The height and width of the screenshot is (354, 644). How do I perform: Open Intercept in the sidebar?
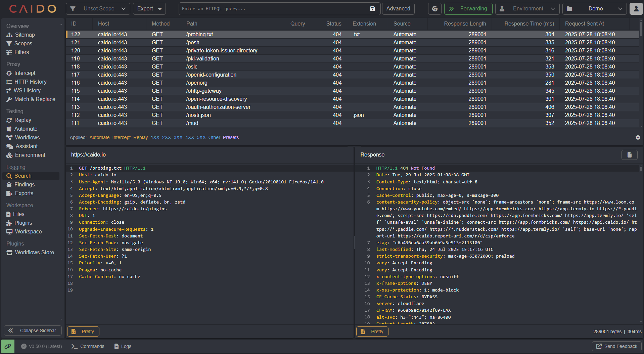(25, 73)
